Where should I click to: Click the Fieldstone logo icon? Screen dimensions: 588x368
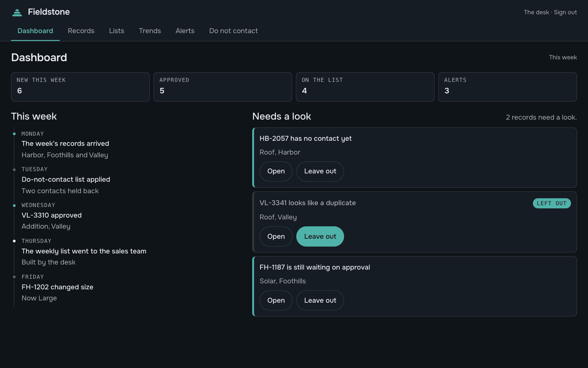[x=17, y=12]
